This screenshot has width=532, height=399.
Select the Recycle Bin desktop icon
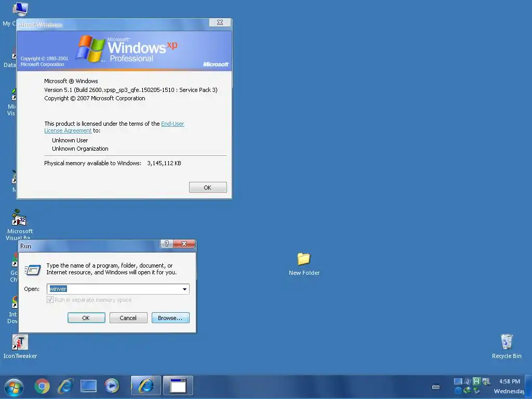[x=507, y=346]
